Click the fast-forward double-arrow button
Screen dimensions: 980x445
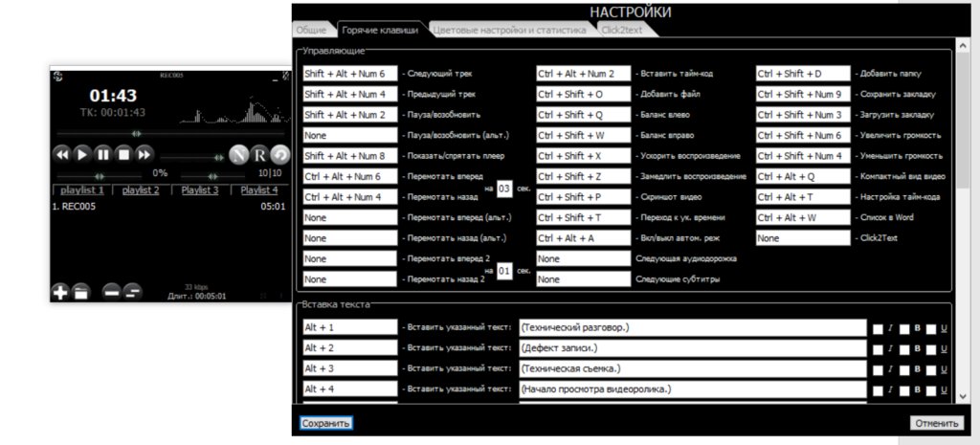pyautogui.click(x=144, y=154)
